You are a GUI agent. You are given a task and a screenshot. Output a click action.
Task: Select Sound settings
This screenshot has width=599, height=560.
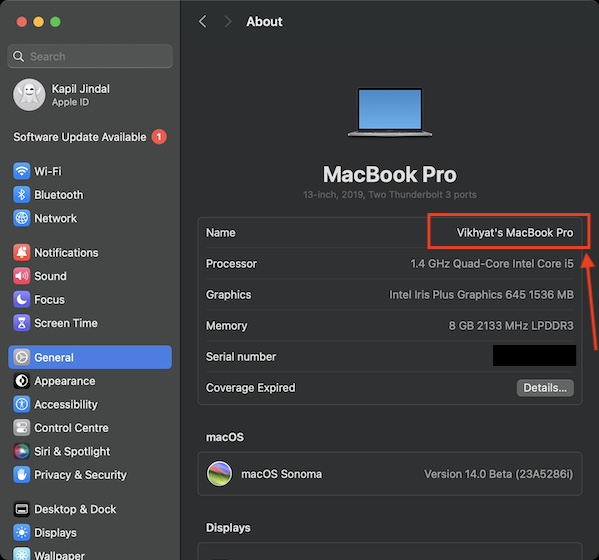(x=90, y=276)
